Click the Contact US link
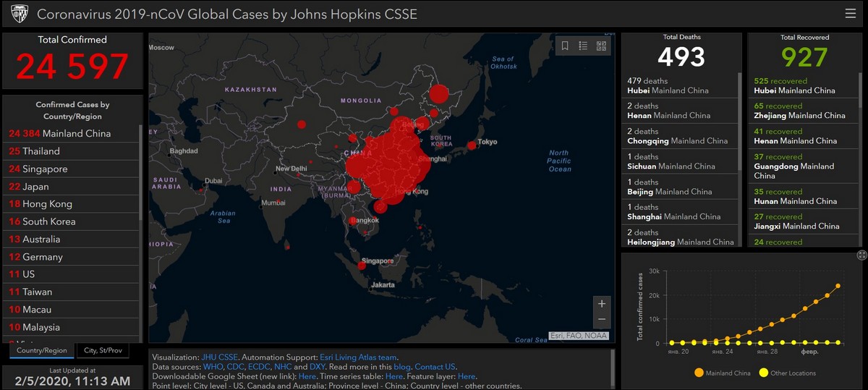This screenshot has height=390, width=868. coord(435,367)
